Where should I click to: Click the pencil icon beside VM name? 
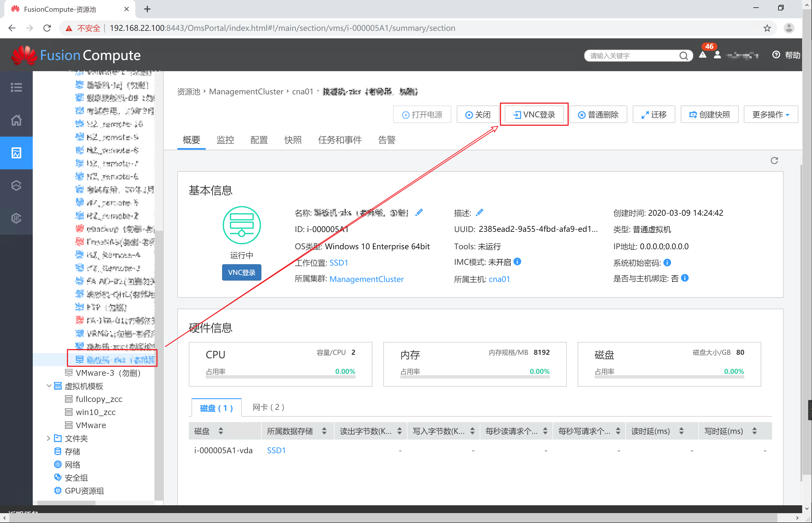[x=419, y=213]
